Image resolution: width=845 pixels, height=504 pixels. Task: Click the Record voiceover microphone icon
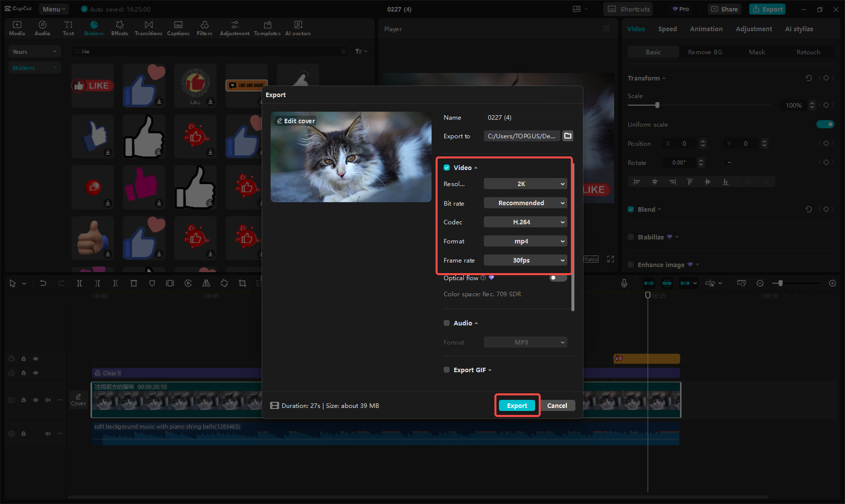(x=624, y=283)
